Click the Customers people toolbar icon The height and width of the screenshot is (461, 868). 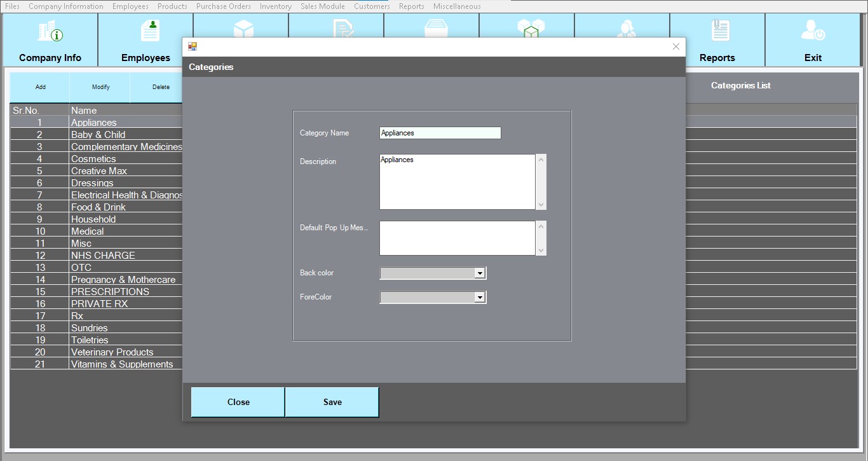pyautogui.click(x=625, y=29)
